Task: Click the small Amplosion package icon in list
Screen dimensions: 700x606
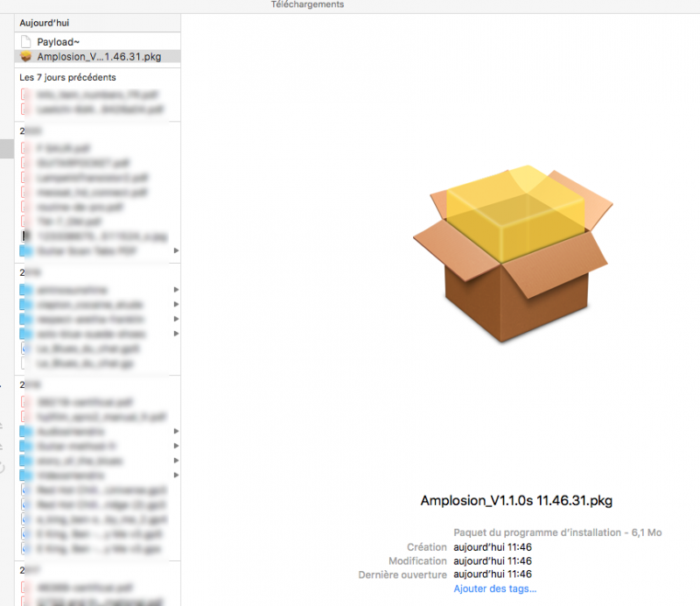Action: pos(25,57)
